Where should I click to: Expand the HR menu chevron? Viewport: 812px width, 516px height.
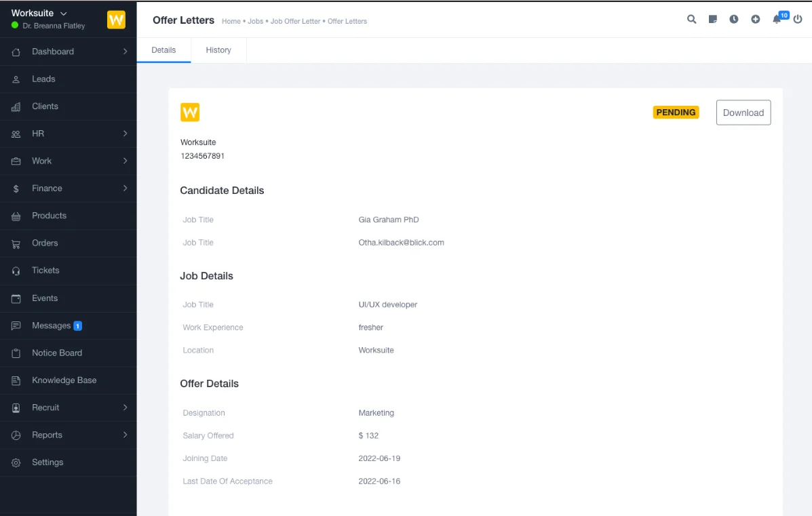coord(125,134)
